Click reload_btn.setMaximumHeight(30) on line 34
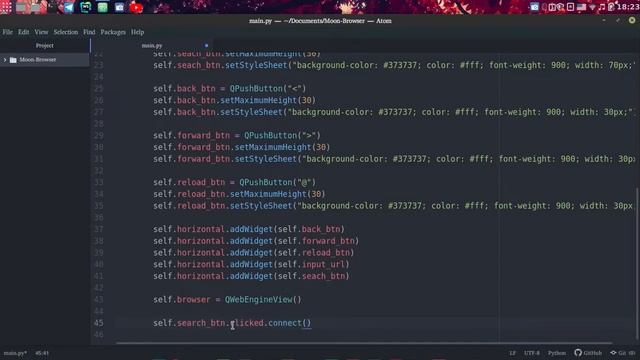 (251, 194)
